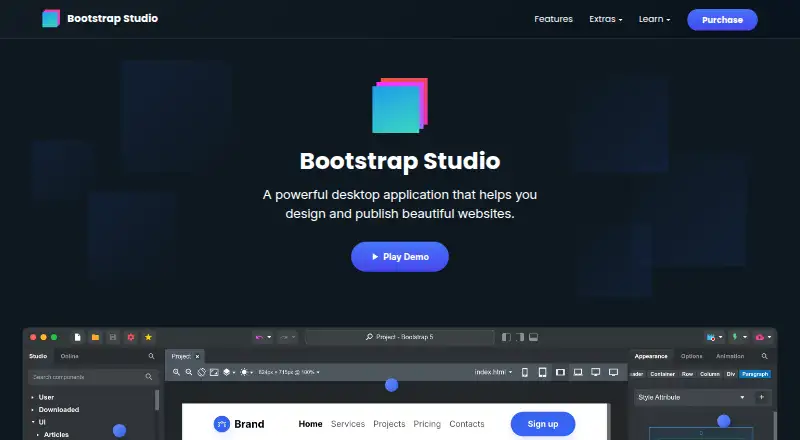Click the preview icon with red dot
800x440 pixels.
pos(711,337)
